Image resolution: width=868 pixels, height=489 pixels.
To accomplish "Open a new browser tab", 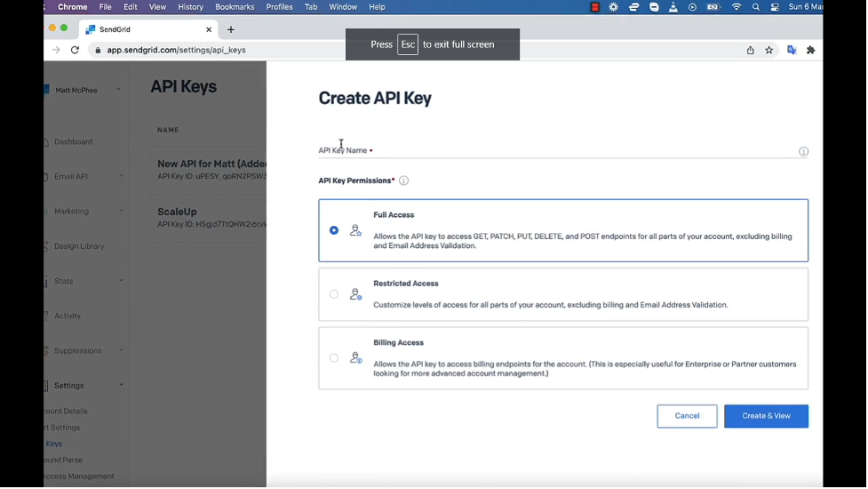I will coord(231,29).
